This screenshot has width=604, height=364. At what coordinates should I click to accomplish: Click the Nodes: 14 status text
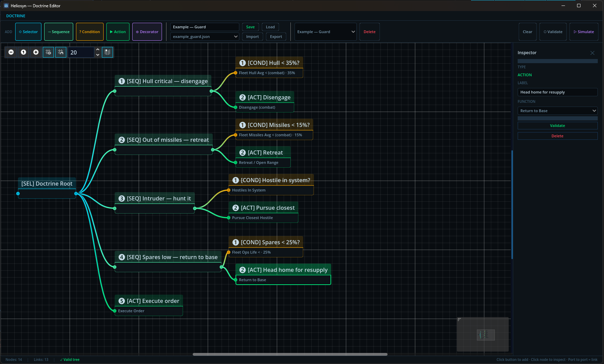coord(14,360)
